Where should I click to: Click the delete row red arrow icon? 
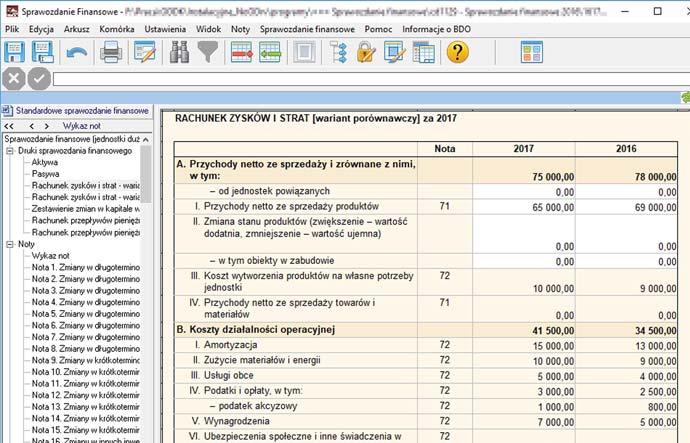tap(242, 52)
